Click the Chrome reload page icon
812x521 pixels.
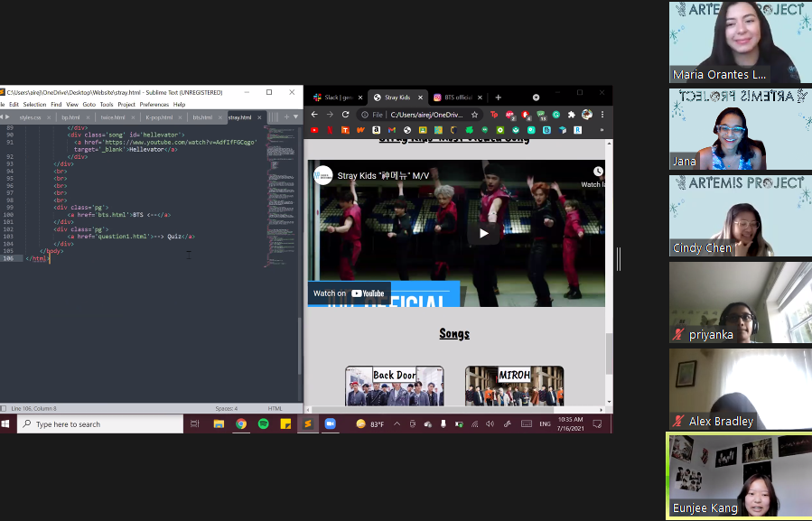[345, 115]
